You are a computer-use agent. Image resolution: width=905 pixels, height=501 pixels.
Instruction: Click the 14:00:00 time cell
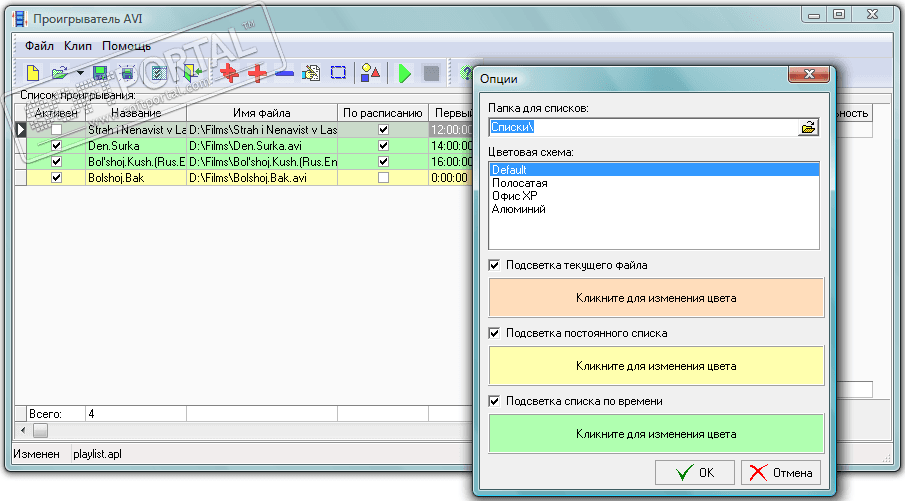coord(451,145)
